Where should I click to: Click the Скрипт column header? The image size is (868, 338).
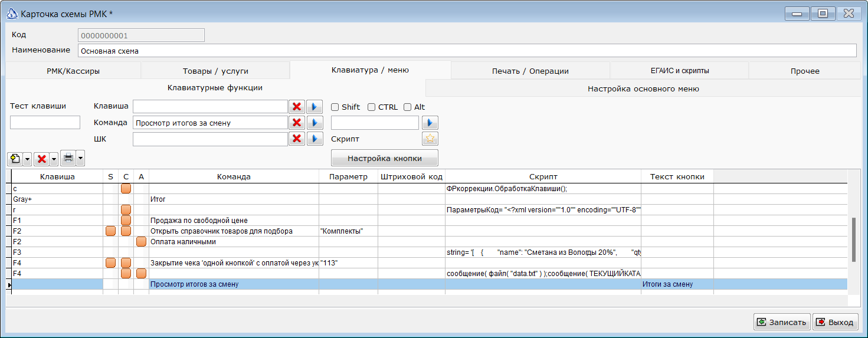[543, 176]
